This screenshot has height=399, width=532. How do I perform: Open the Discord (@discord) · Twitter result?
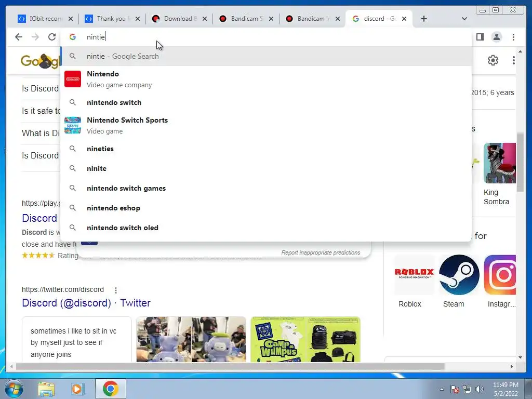coord(86,303)
